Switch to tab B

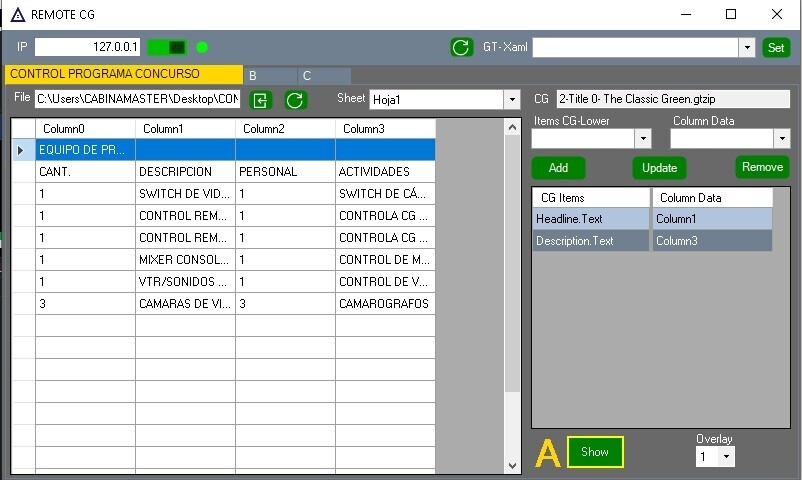268,75
